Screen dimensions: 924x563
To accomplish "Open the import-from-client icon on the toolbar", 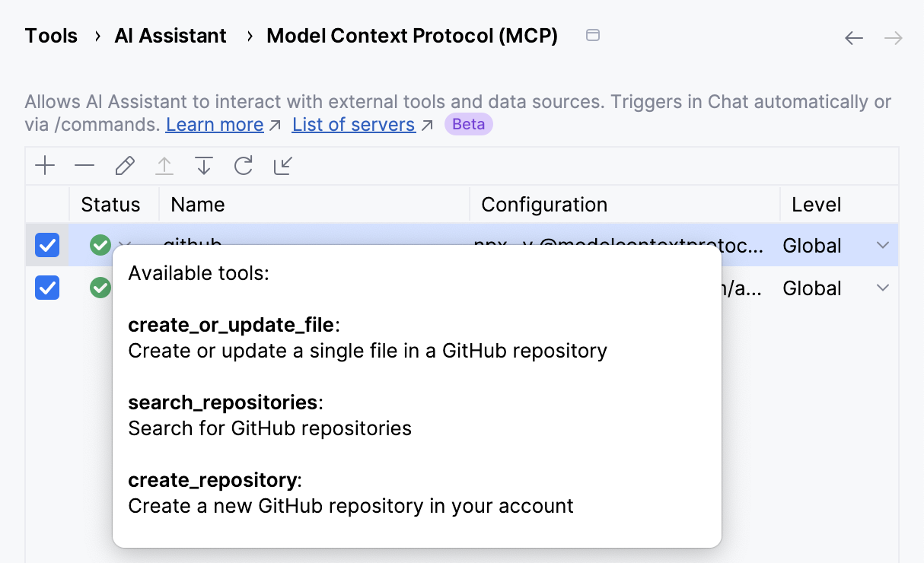I will coord(282,165).
